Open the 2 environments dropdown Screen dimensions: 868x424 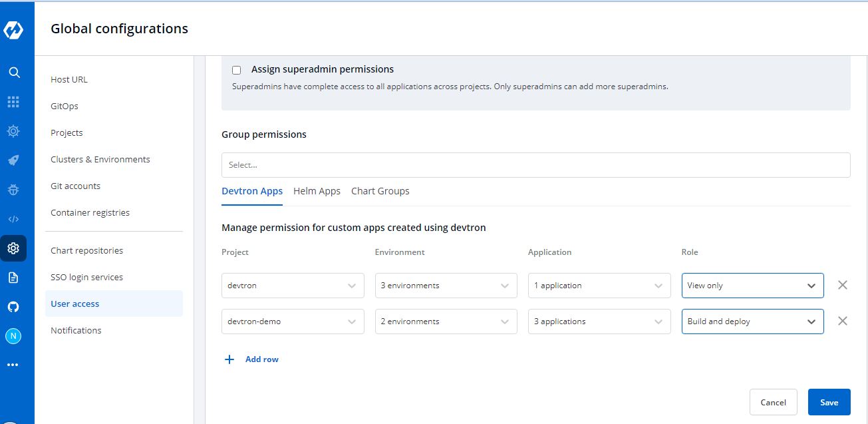(446, 321)
